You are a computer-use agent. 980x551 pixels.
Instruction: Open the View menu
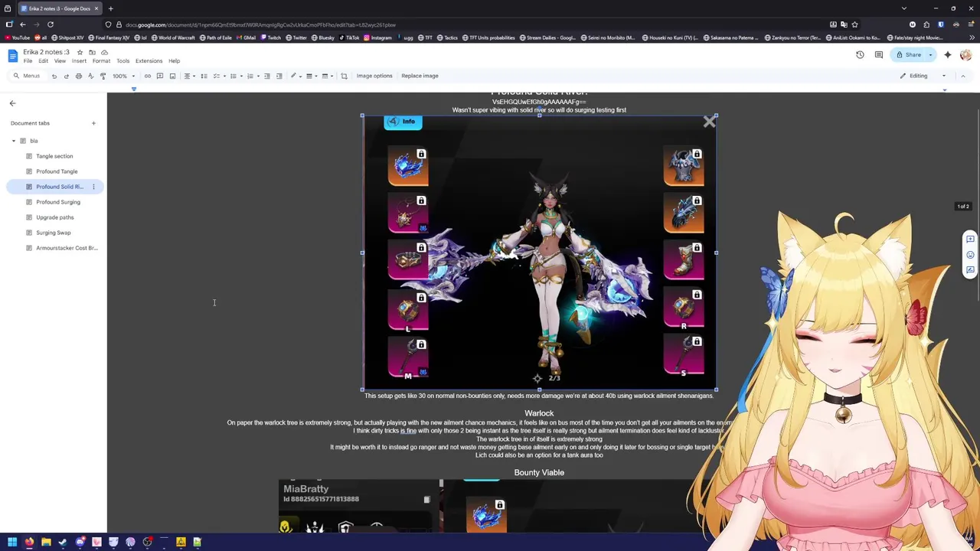coord(60,61)
